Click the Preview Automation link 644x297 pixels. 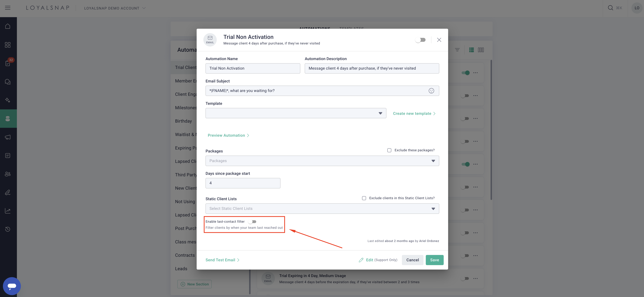229,135
